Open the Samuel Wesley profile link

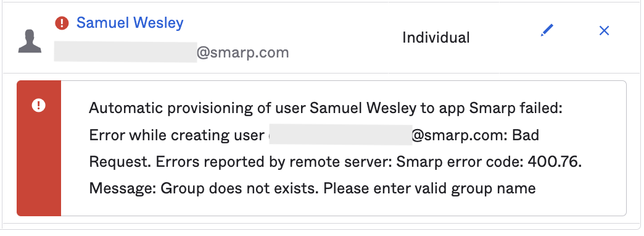pos(130,23)
